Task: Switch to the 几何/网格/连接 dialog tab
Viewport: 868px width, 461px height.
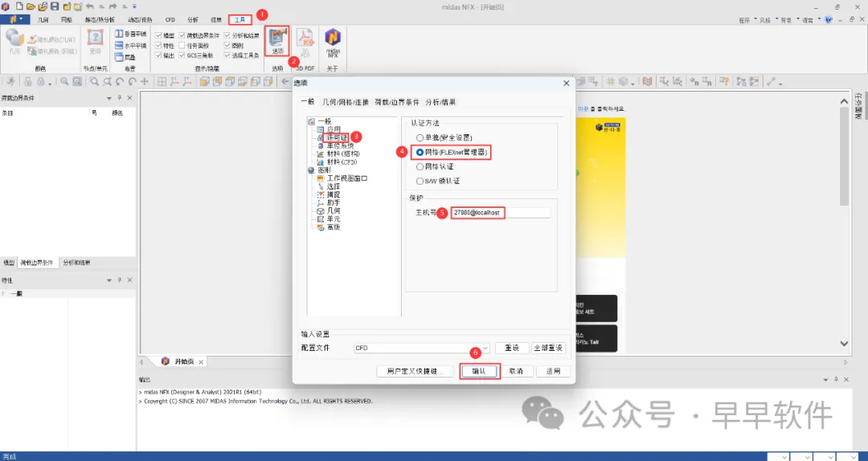Action: [x=346, y=102]
